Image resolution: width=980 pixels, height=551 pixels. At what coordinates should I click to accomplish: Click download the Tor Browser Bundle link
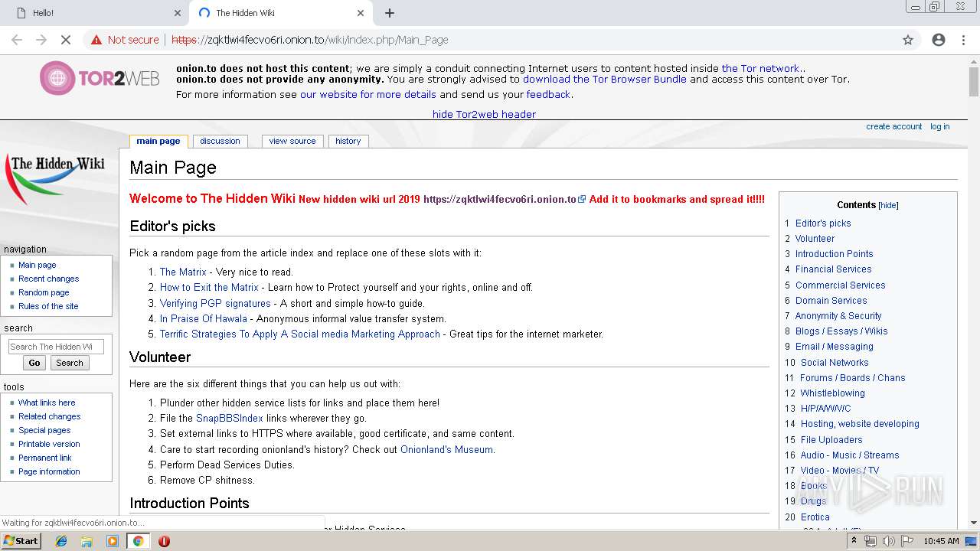pyautogui.click(x=605, y=79)
